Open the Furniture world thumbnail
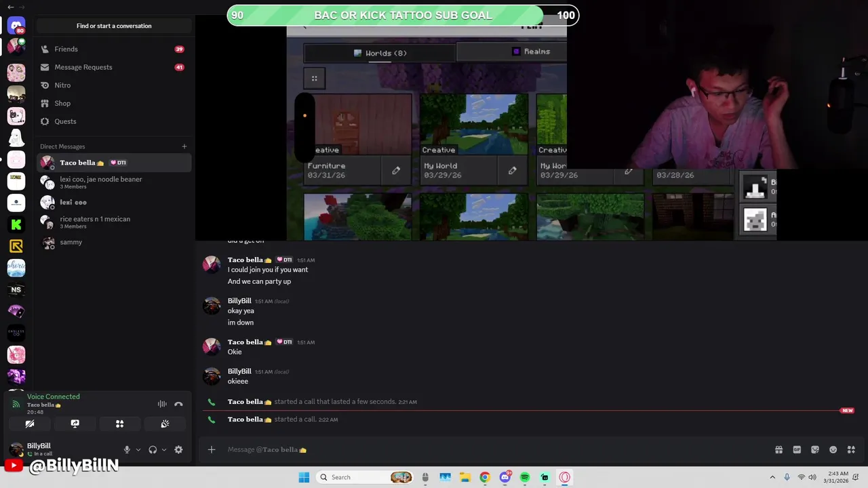Image resolution: width=868 pixels, height=488 pixels. tap(357, 125)
